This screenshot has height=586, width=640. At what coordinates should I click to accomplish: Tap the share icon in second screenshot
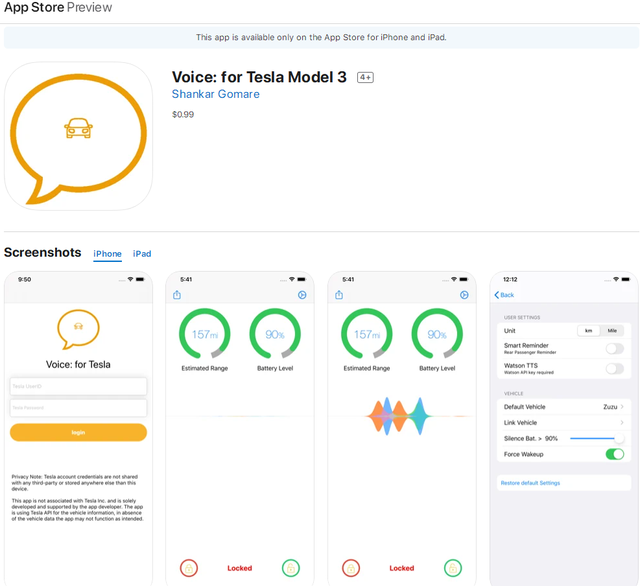coord(177,295)
